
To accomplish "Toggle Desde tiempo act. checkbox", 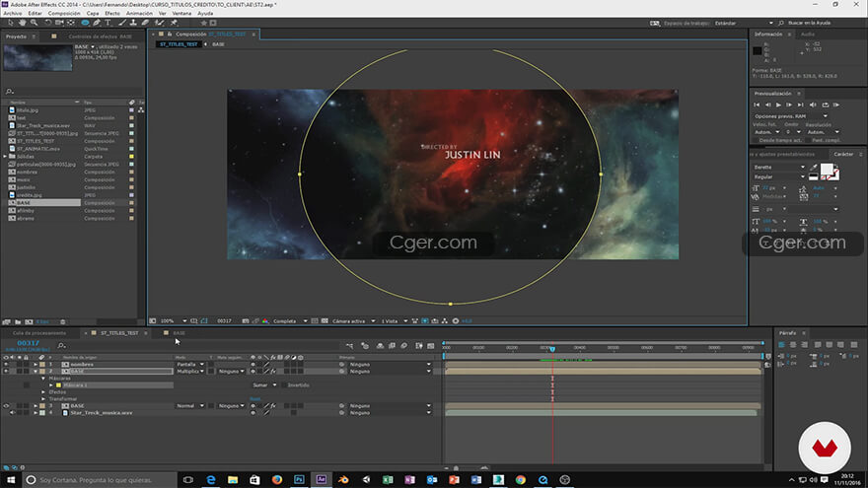I will point(756,141).
